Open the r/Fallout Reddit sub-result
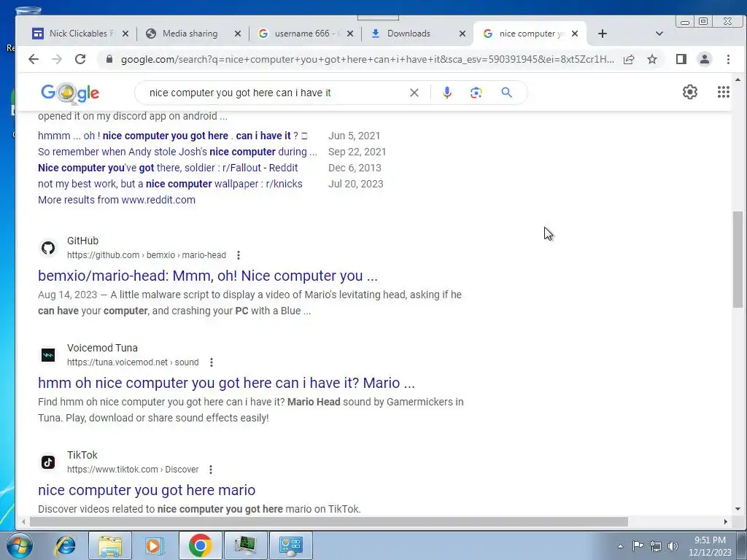The height and width of the screenshot is (560, 747). [x=168, y=168]
